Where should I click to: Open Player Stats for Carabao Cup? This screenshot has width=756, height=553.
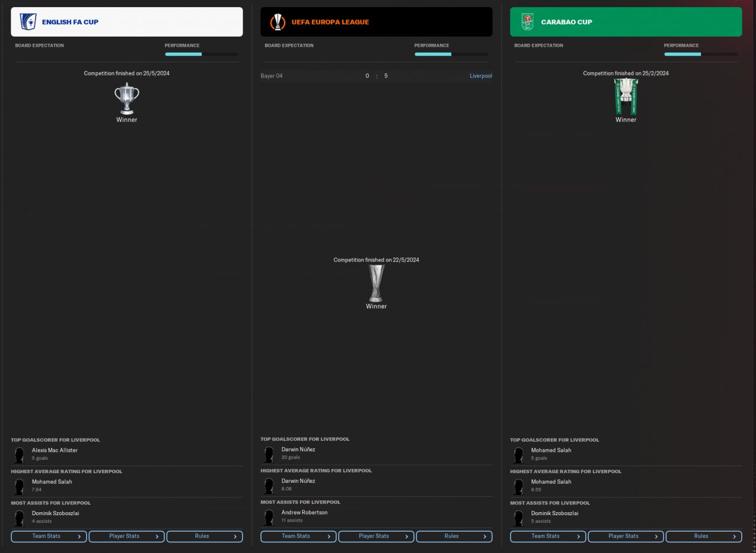coord(626,536)
